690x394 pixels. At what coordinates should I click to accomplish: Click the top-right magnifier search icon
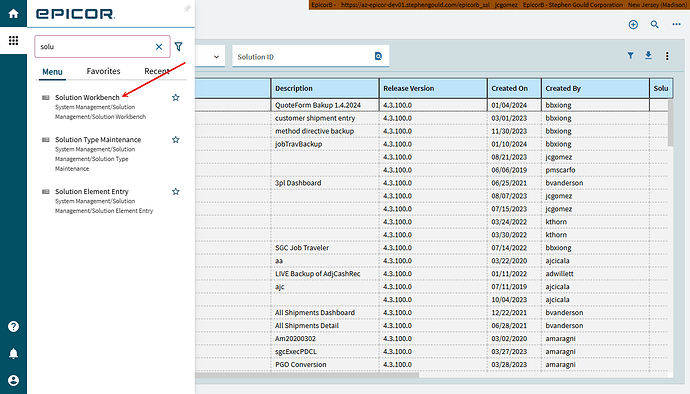[x=655, y=25]
